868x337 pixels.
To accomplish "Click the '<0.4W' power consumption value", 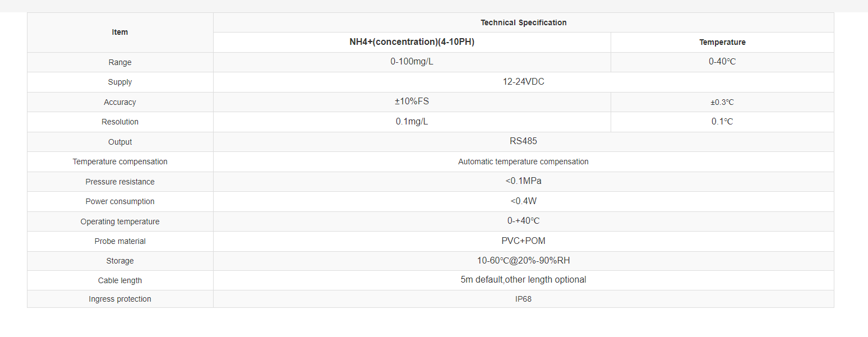I will [523, 201].
